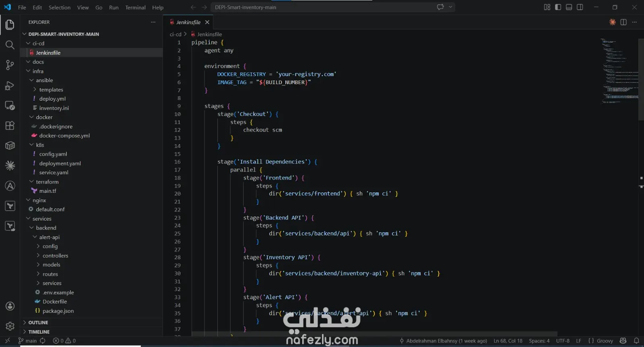Click the code minimap overview
Viewport: 644px width, 347px height.
tap(620, 71)
